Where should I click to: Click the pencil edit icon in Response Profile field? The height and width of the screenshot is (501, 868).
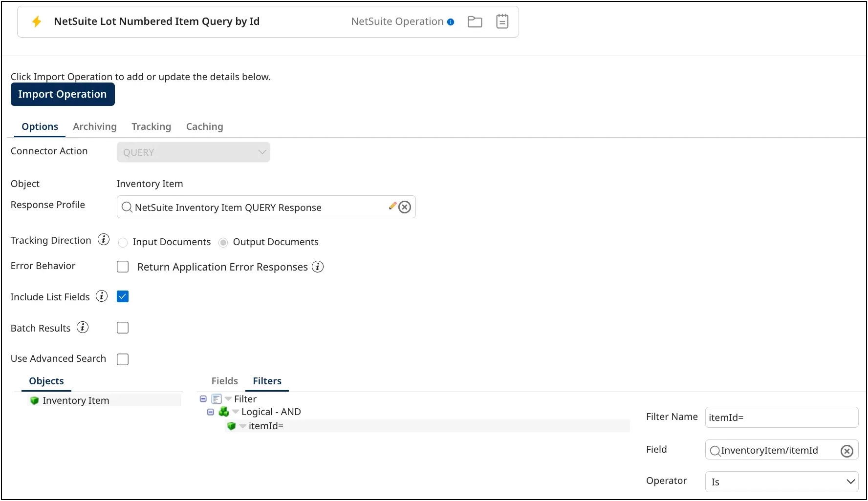click(x=392, y=206)
